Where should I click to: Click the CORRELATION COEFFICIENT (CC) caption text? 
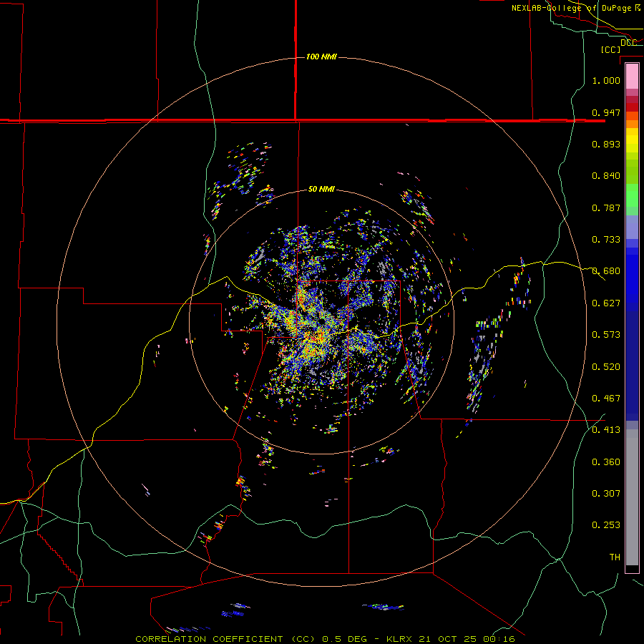(x=225, y=639)
